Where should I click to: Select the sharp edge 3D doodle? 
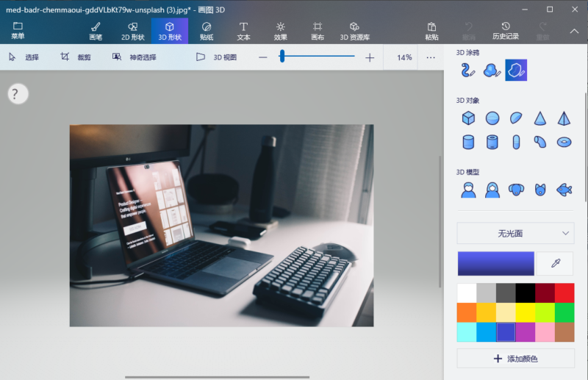[516, 70]
